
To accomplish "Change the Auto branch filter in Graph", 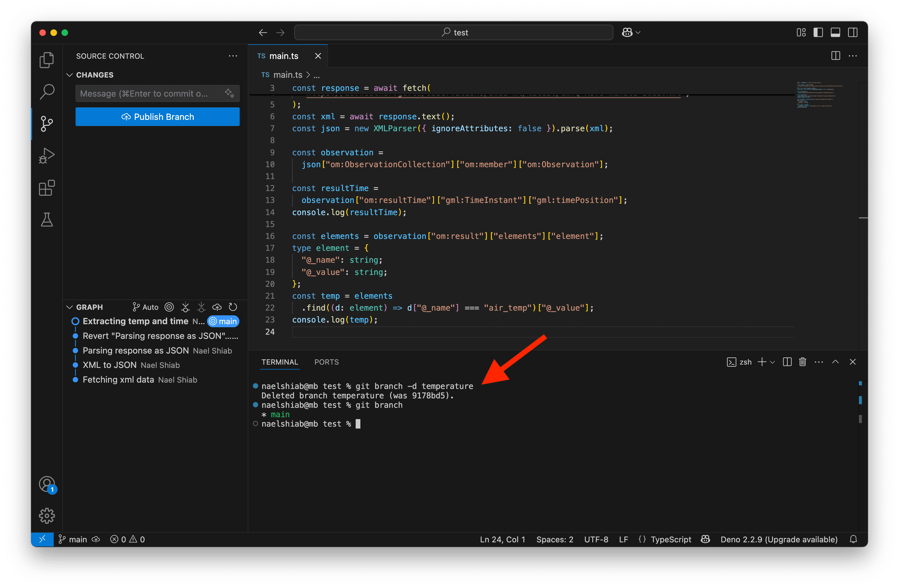I will pyautogui.click(x=145, y=307).
